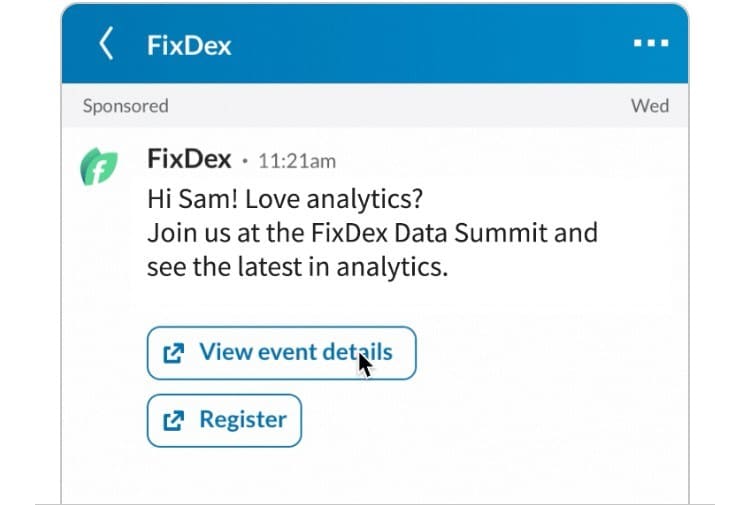Click the dot separator before the timestamp
The height and width of the screenshot is (505, 750).
pyautogui.click(x=245, y=161)
